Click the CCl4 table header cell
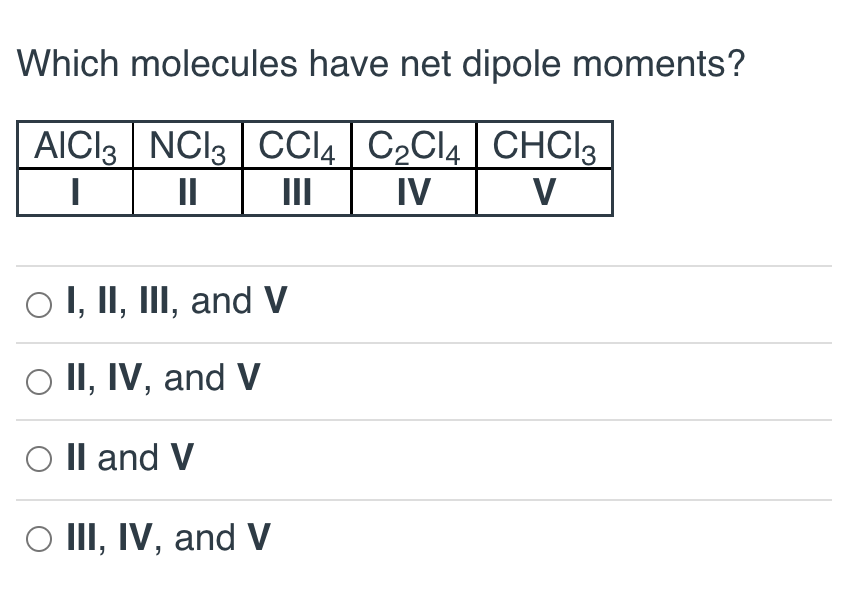 pos(296,146)
